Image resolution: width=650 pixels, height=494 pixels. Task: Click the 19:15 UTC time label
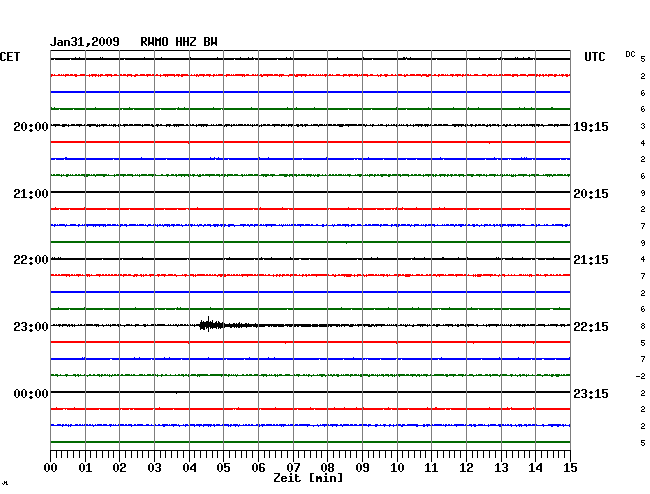591,127
